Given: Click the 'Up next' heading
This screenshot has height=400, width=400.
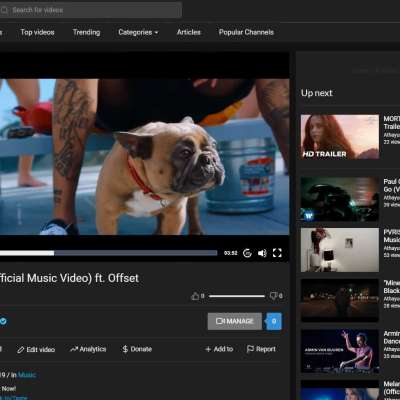Looking at the screenshot, I should tap(317, 93).
